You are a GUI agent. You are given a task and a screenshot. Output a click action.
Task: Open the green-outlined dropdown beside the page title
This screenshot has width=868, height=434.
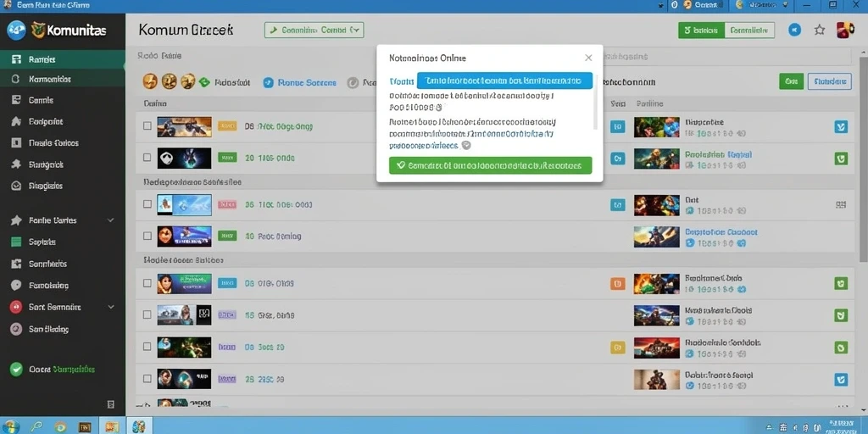pyautogui.click(x=314, y=30)
